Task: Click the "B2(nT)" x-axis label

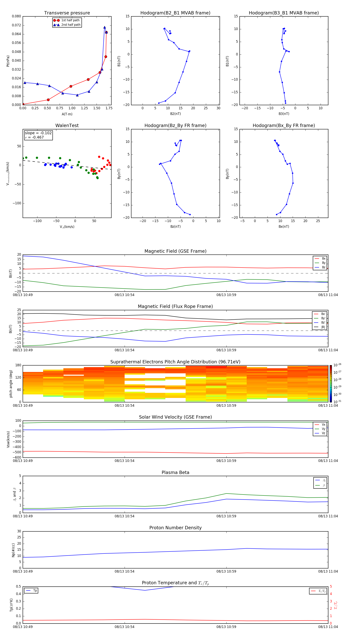Action: tap(175, 114)
